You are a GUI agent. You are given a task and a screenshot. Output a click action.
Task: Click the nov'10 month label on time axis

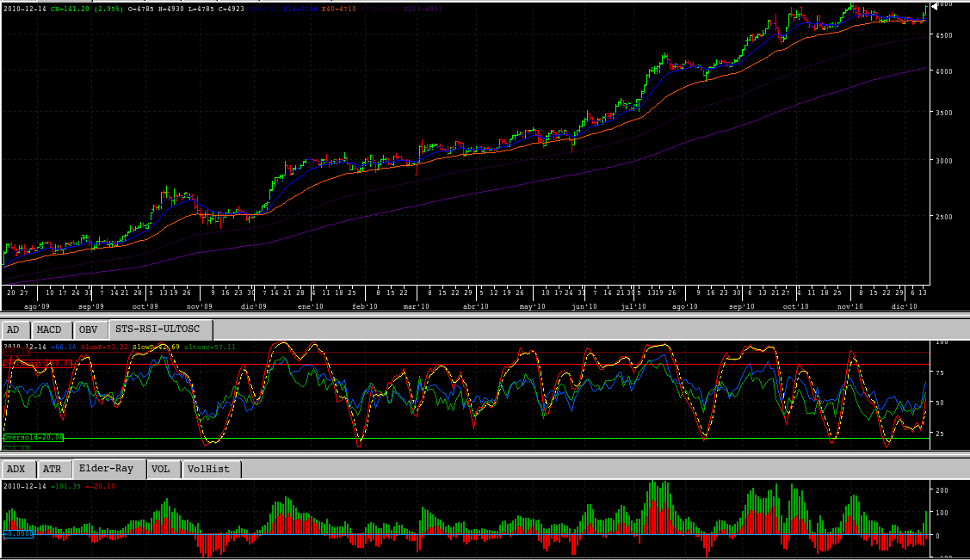tap(850, 306)
